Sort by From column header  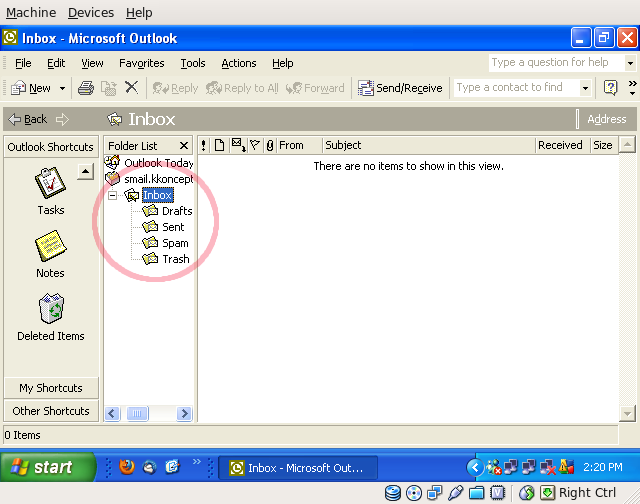[299, 145]
